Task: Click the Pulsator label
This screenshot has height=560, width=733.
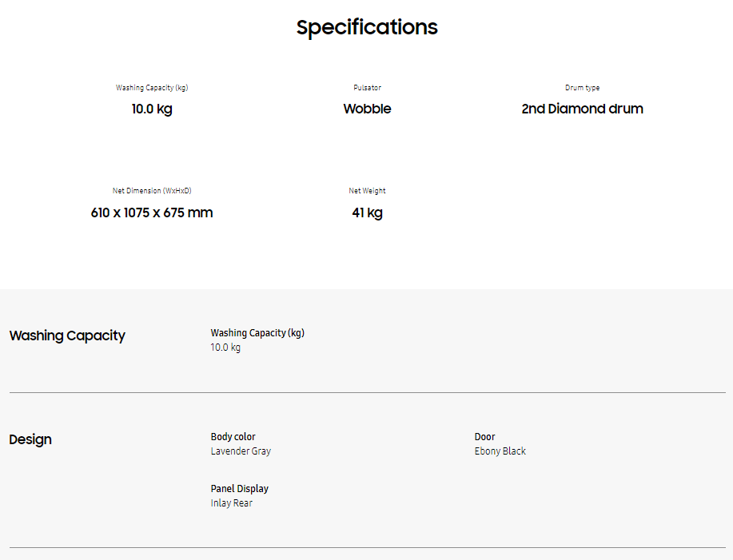Action: (367, 88)
